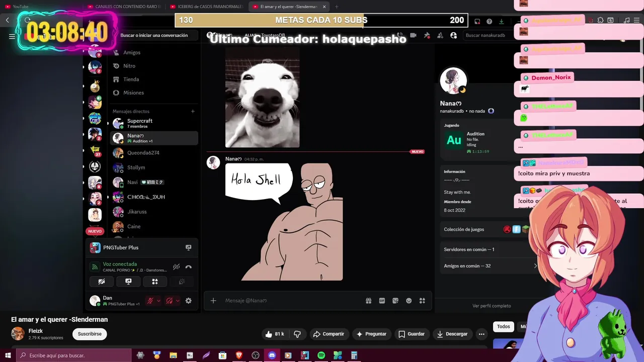The width and height of the screenshot is (644, 362).
Task: Click the Compartir share button
Action: [x=329, y=334]
